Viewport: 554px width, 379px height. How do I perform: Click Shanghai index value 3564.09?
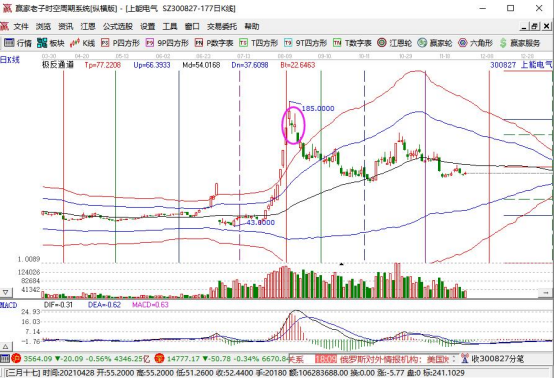pyautogui.click(x=37, y=359)
